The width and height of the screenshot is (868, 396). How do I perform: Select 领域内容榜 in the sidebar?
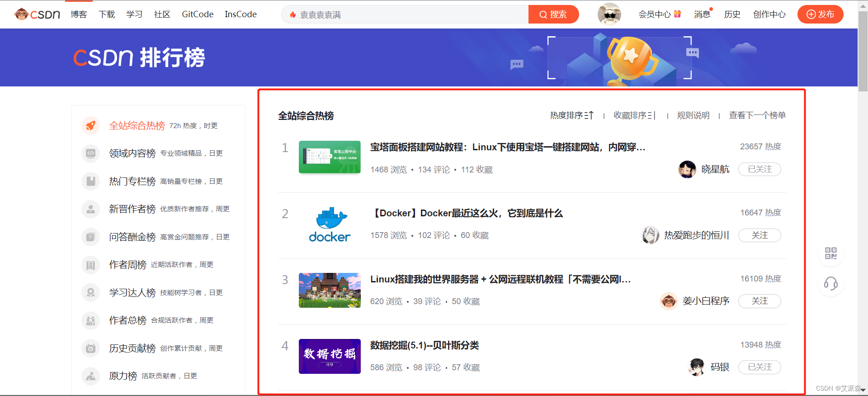[132, 153]
